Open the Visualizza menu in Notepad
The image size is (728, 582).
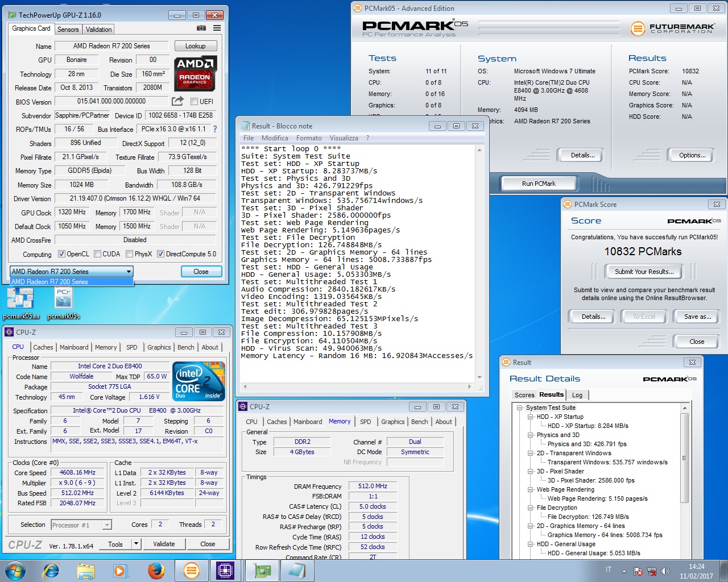[344, 138]
